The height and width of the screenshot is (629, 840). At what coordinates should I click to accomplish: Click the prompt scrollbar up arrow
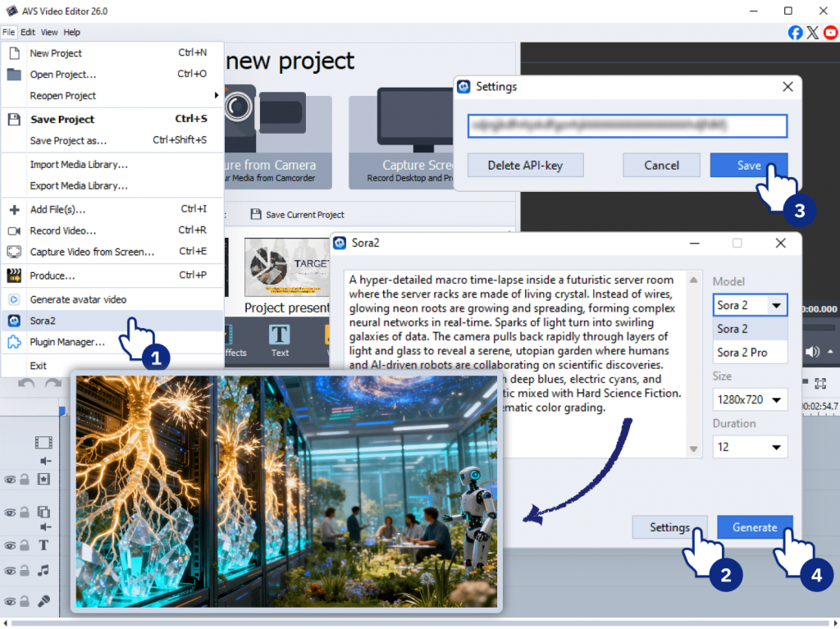click(694, 280)
